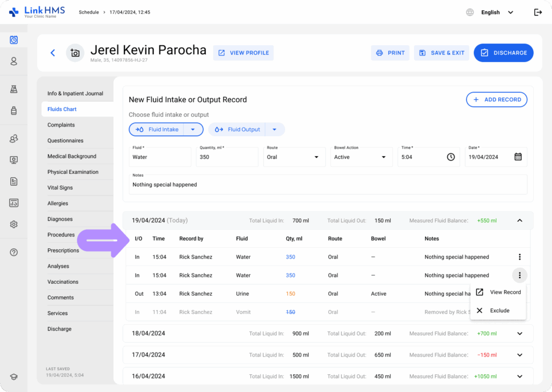The height and width of the screenshot is (392, 552).
Task: Select the Fluid Output option
Action: (238, 130)
